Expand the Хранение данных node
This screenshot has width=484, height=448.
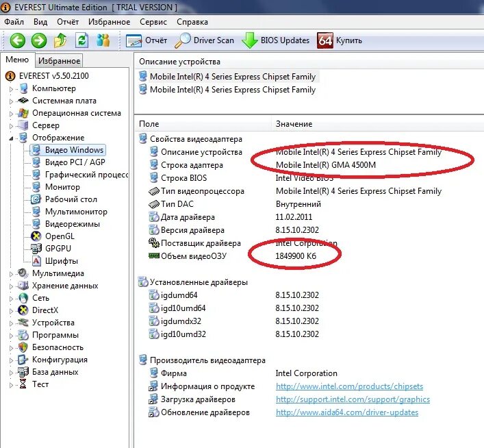tap(11, 286)
